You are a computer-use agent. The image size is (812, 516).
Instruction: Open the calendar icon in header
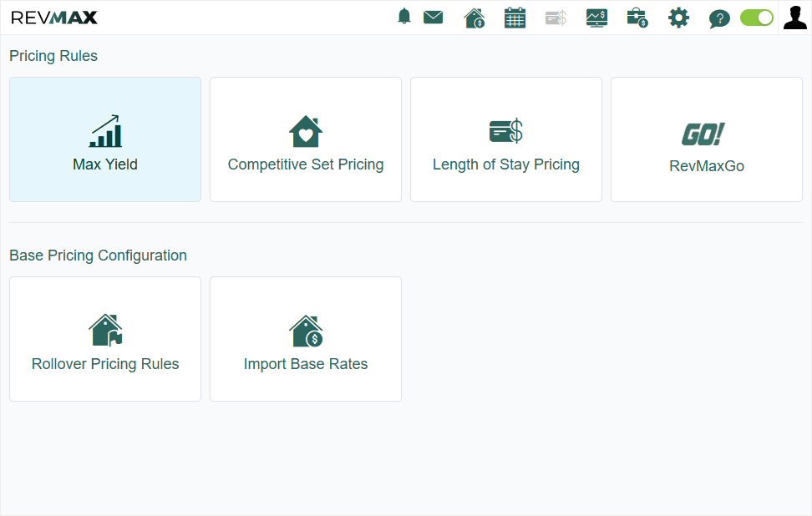point(515,18)
